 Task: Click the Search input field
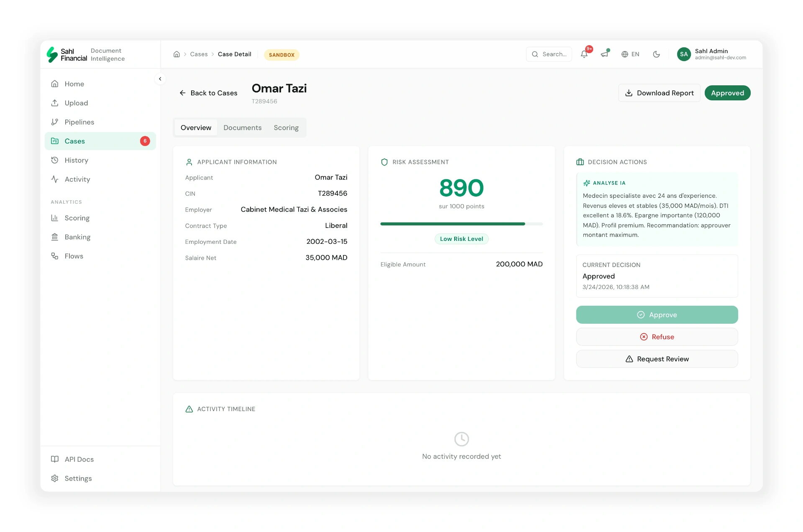tap(549, 54)
